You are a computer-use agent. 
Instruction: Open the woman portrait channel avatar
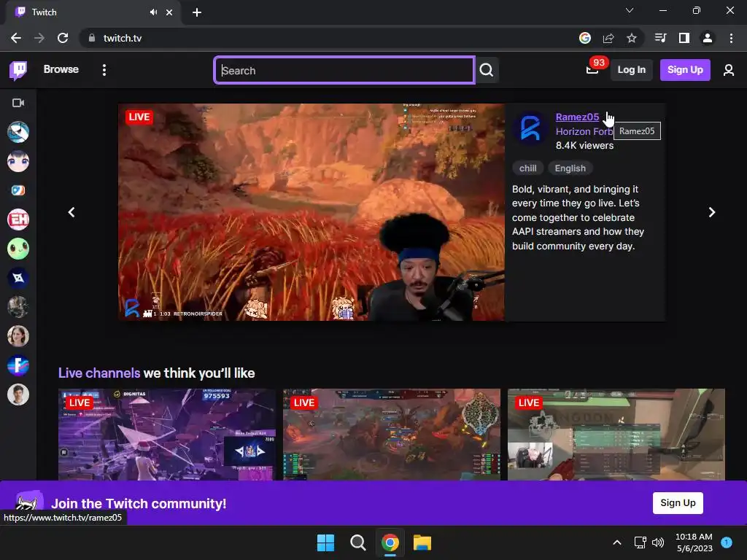(x=18, y=336)
